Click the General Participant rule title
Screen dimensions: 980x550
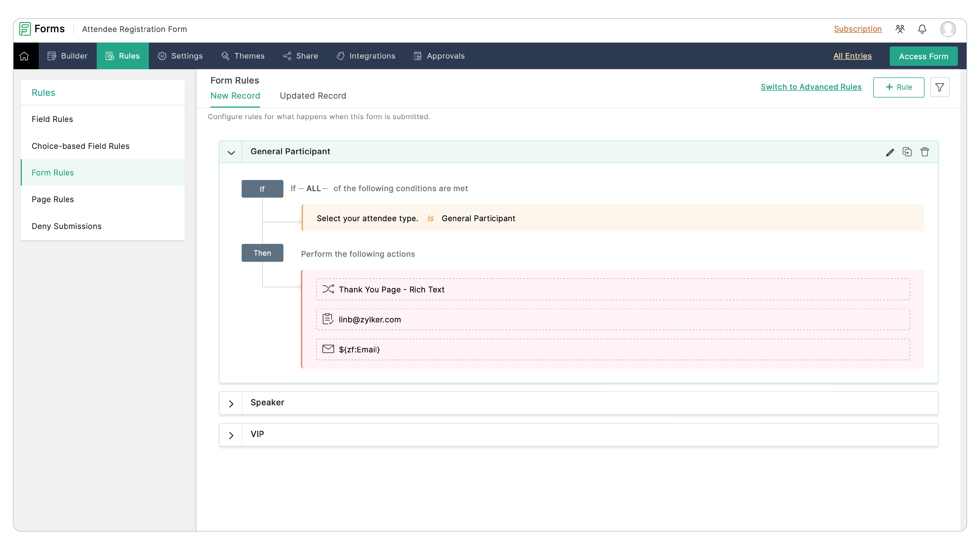[290, 151]
